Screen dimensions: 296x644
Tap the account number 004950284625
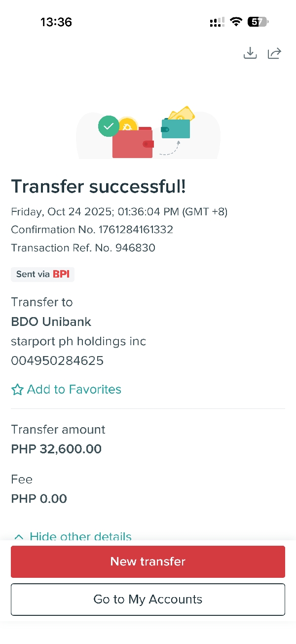57,361
